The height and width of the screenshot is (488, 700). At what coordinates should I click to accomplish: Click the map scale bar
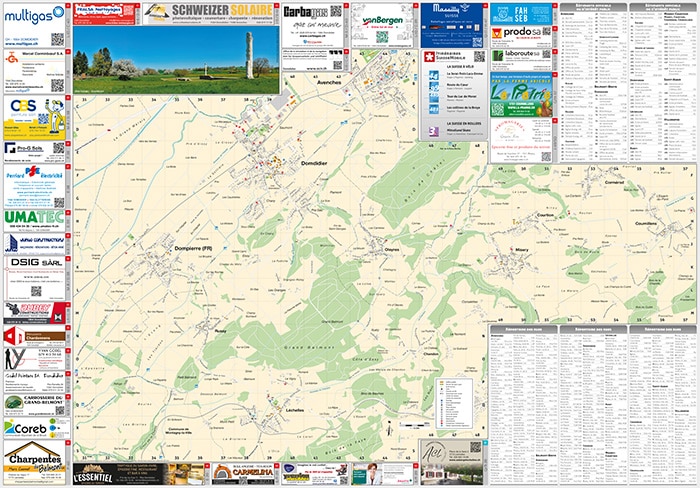coord(413,425)
